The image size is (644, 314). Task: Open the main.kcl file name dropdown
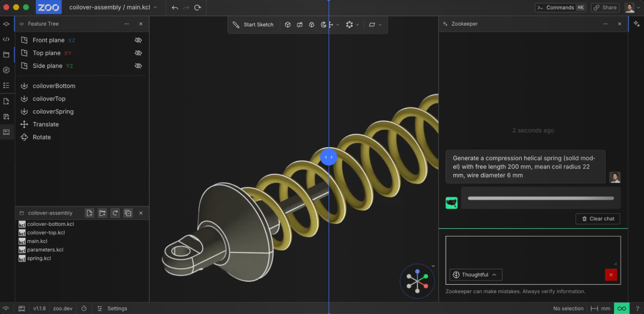coord(155,7)
